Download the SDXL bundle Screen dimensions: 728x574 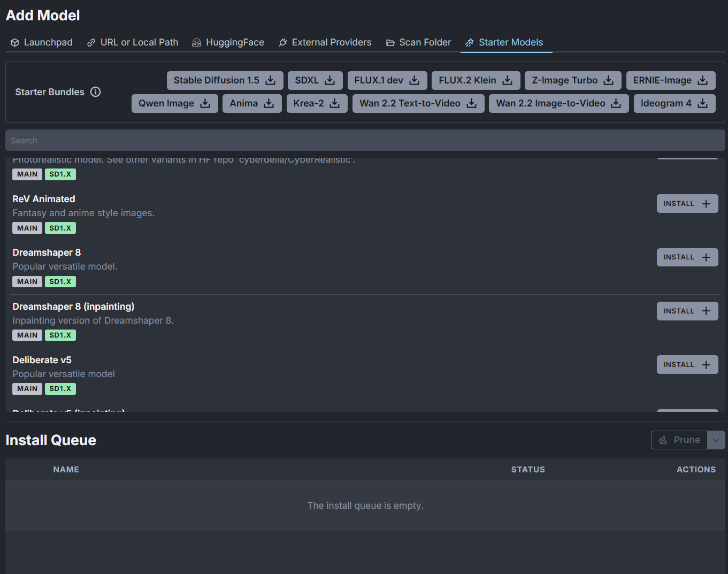coord(315,80)
